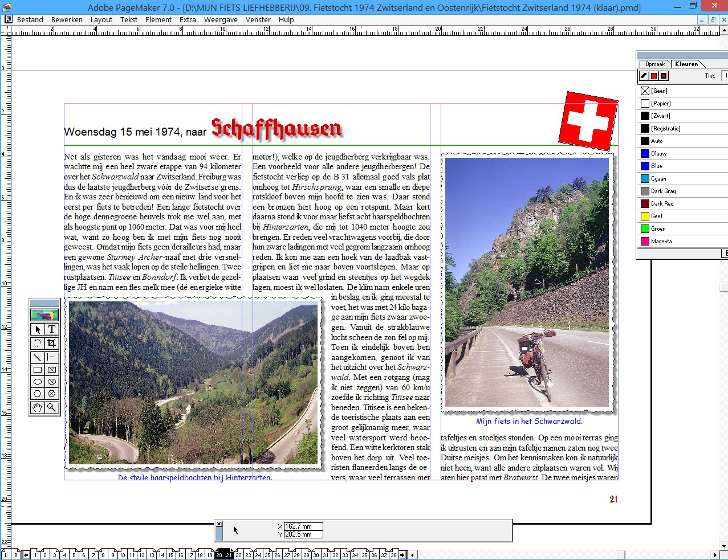Toggle the Both stroke-and-fill button

pos(664,76)
